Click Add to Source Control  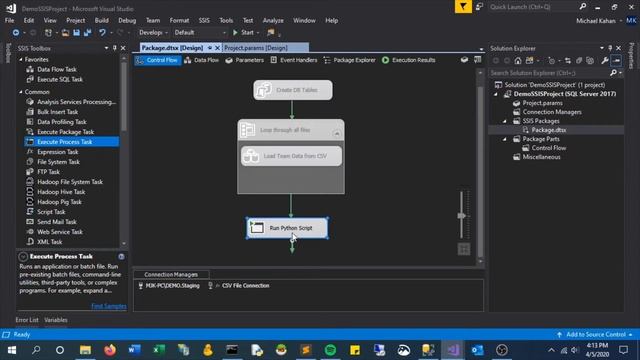(595, 334)
